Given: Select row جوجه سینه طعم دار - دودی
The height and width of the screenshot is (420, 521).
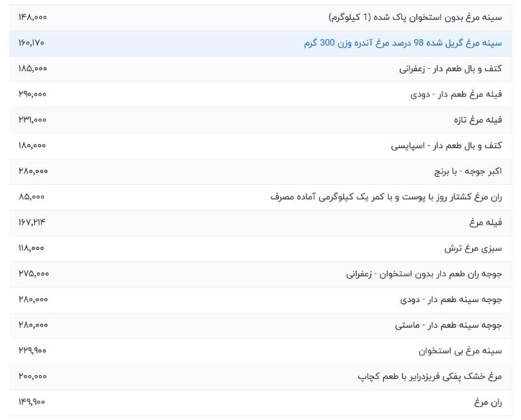Looking at the screenshot, I should pos(261,300).
